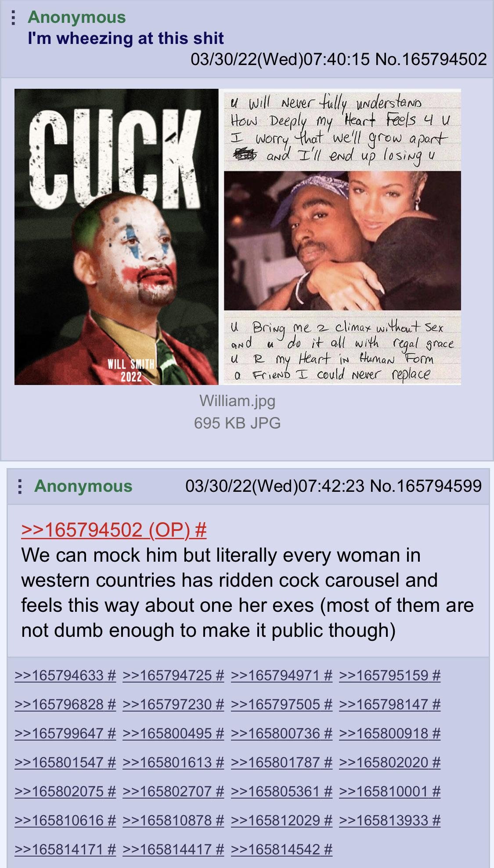Open post number No.165794599
This screenshot has width=494, height=868.
[x=426, y=486]
